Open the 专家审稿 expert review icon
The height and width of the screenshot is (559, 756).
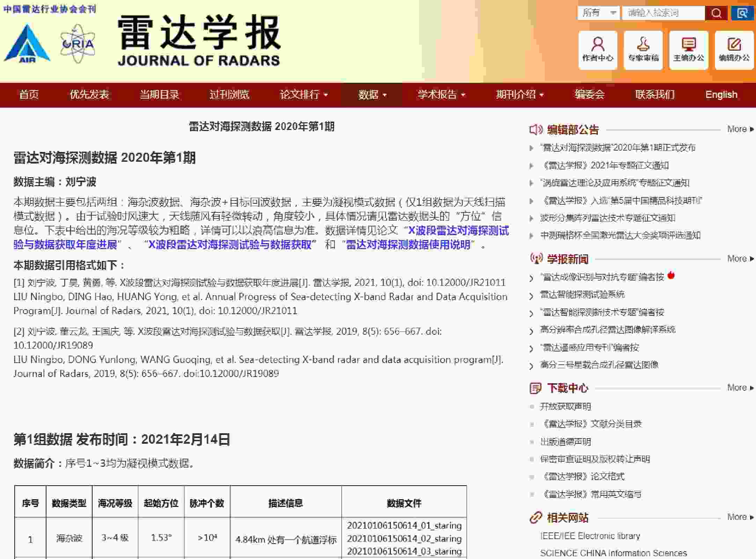643,50
